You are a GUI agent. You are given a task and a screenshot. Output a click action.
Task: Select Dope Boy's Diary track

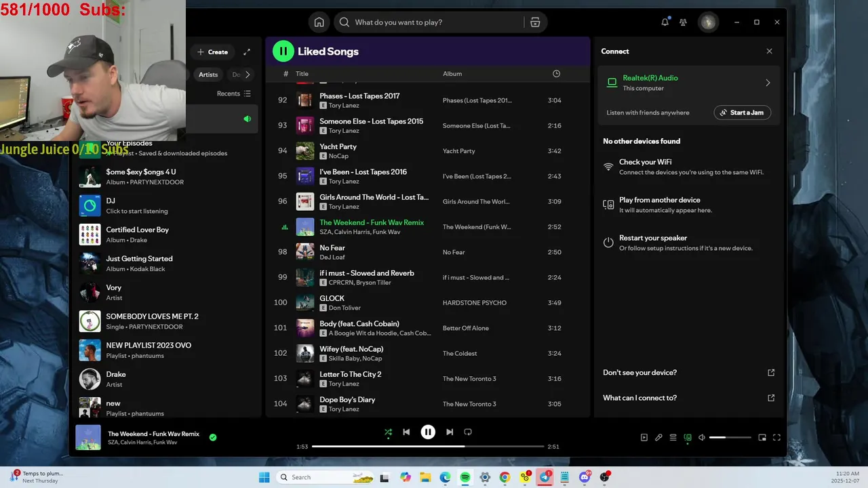pyautogui.click(x=428, y=404)
